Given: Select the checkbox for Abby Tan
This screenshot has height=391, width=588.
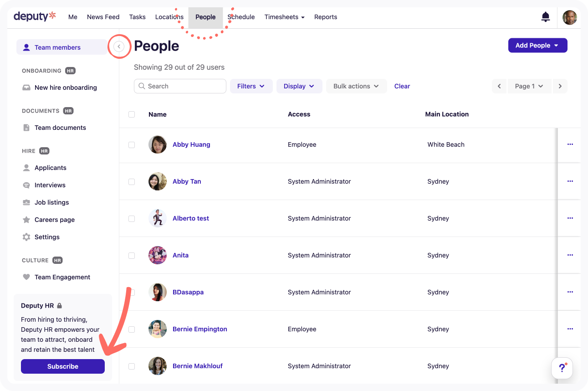Looking at the screenshot, I should 132,181.
